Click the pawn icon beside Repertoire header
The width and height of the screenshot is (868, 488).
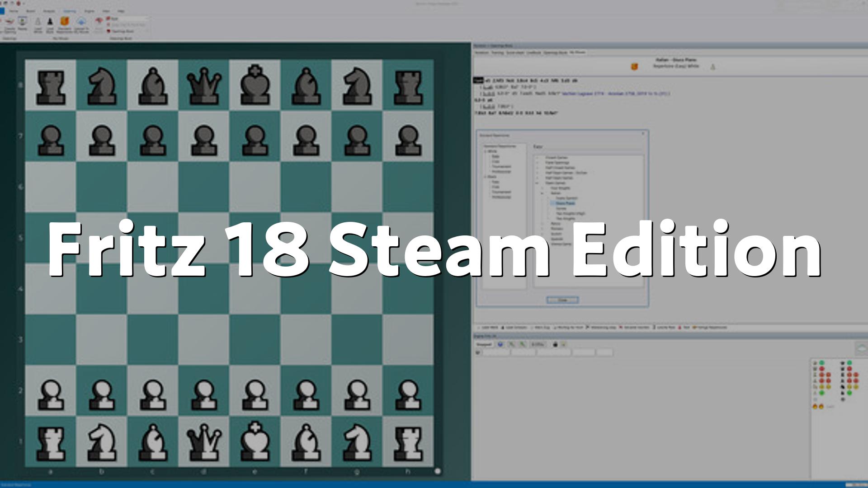713,67
